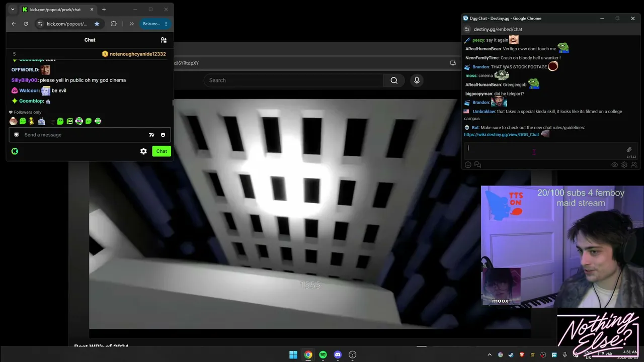Bookmark the Kick chat page
Viewport: 644px width, 362px height.
point(97,24)
